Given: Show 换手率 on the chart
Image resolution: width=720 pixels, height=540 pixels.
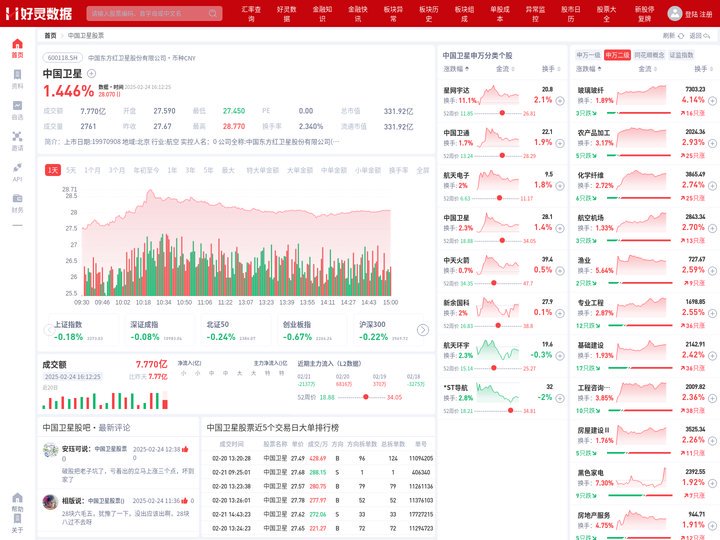Looking at the screenshot, I should point(399,170).
